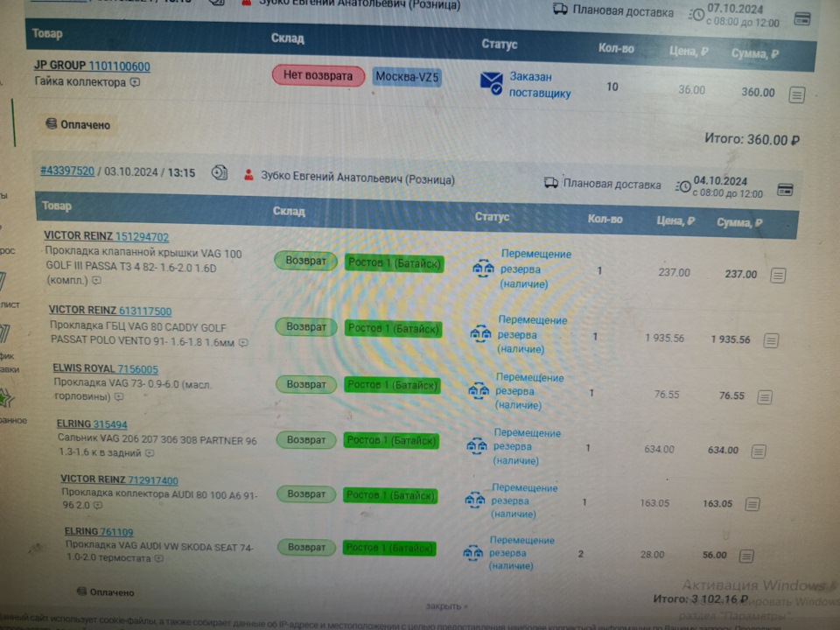
Task: Click the comment icon after '96 2.0'
Action: pos(97,505)
